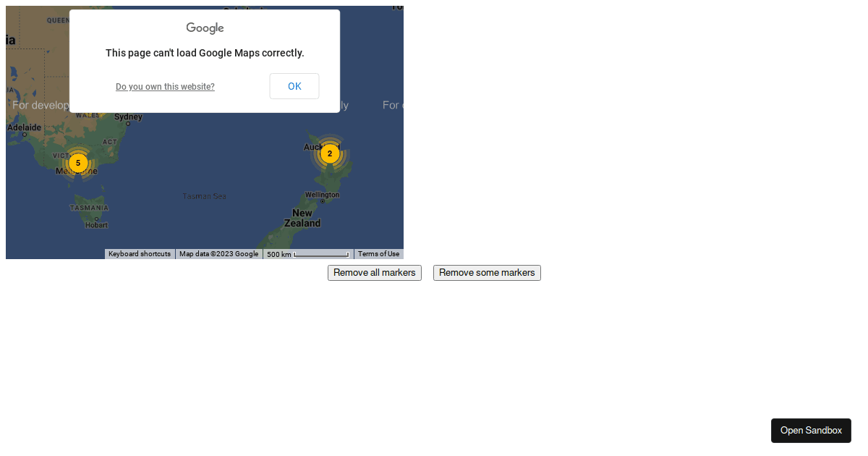Click the Sydney city label on the map

(128, 117)
